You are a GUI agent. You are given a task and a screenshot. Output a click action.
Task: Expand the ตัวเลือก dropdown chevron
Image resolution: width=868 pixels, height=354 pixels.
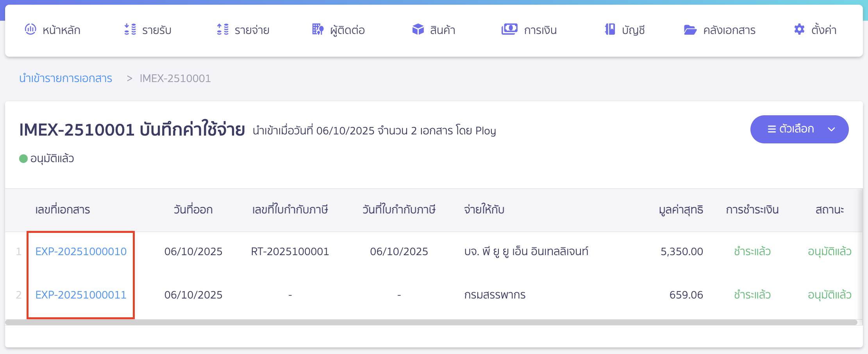(831, 129)
